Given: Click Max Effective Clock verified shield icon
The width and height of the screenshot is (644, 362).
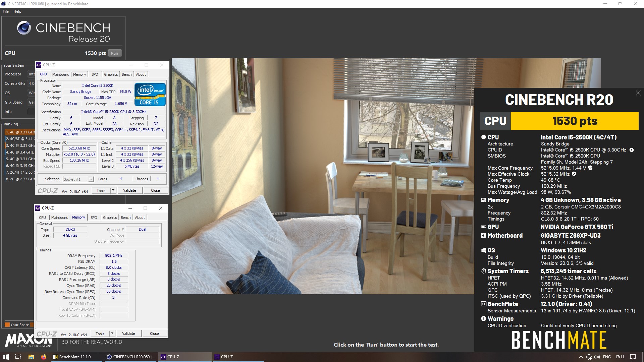Looking at the screenshot, I should point(574,174).
